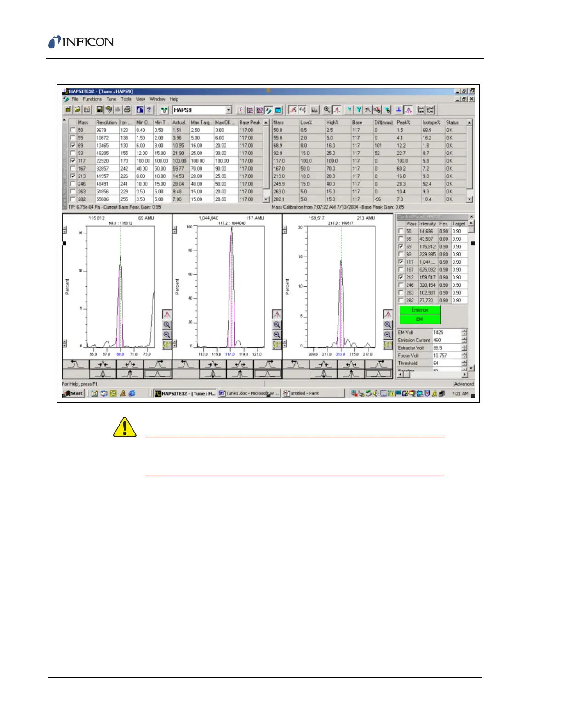Uncheck mass 213 in the Control Panel list
This screenshot has height=728, width=562.
click(401, 278)
